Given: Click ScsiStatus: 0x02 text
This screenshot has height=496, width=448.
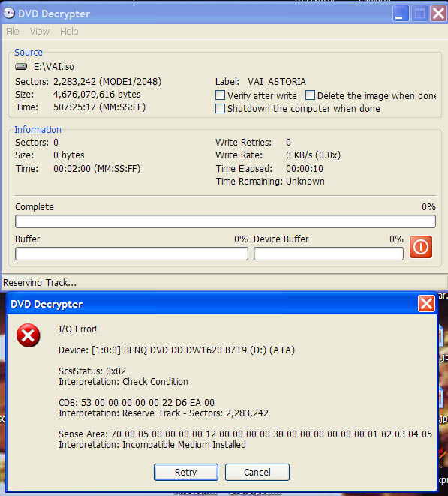Looking at the screenshot, I should 92,371.
